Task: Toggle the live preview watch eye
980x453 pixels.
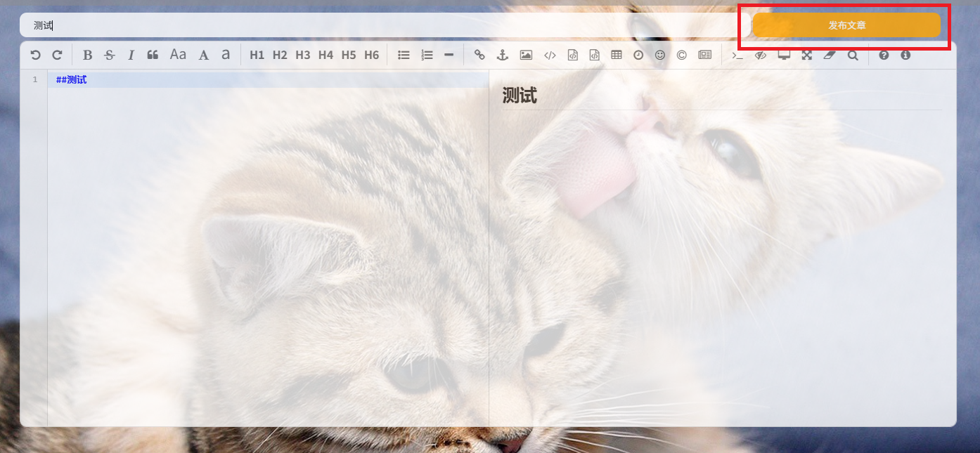Action: pyautogui.click(x=761, y=55)
